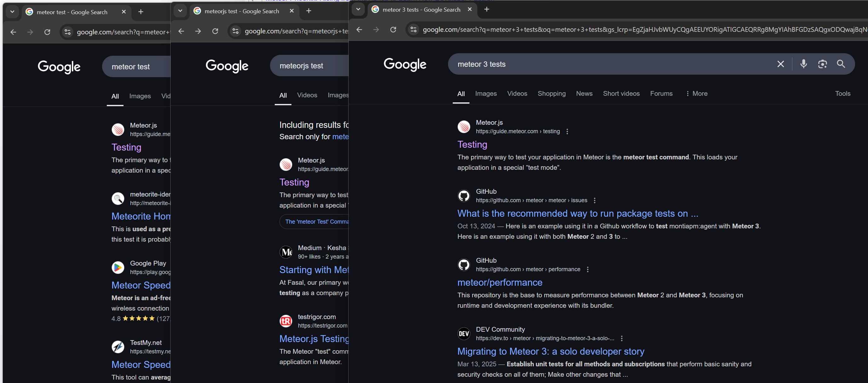Image resolution: width=868 pixels, height=383 pixels.
Task: Expand the More search filters menu
Action: tap(697, 94)
